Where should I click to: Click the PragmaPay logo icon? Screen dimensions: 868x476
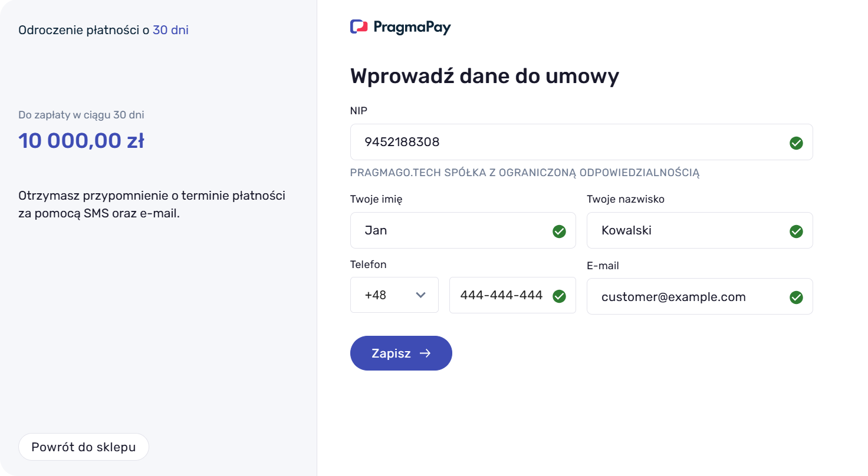[x=359, y=27]
